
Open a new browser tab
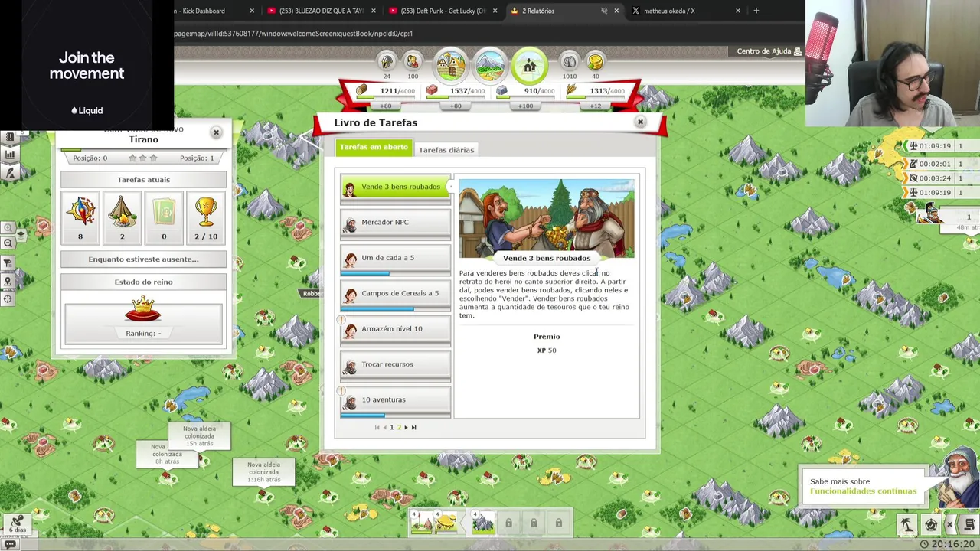(x=756, y=11)
